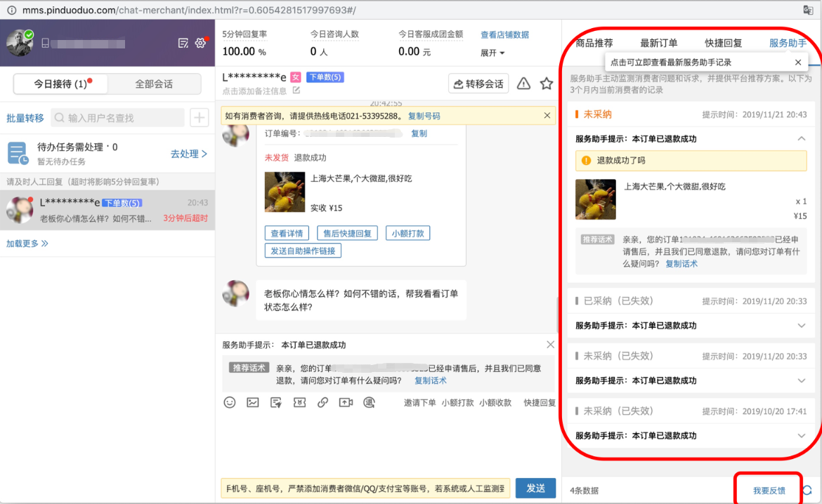Copy hotline number via 复制号码
This screenshot has width=822, height=504.
424,116
